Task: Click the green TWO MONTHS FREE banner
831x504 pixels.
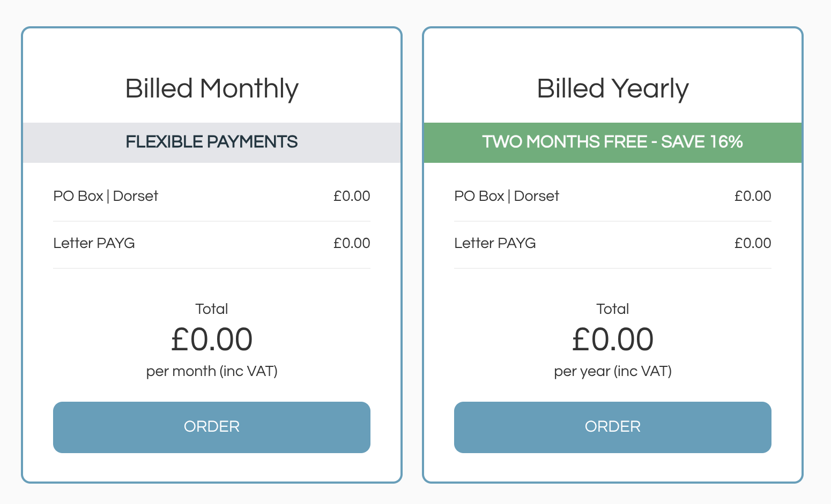Action: [612, 142]
